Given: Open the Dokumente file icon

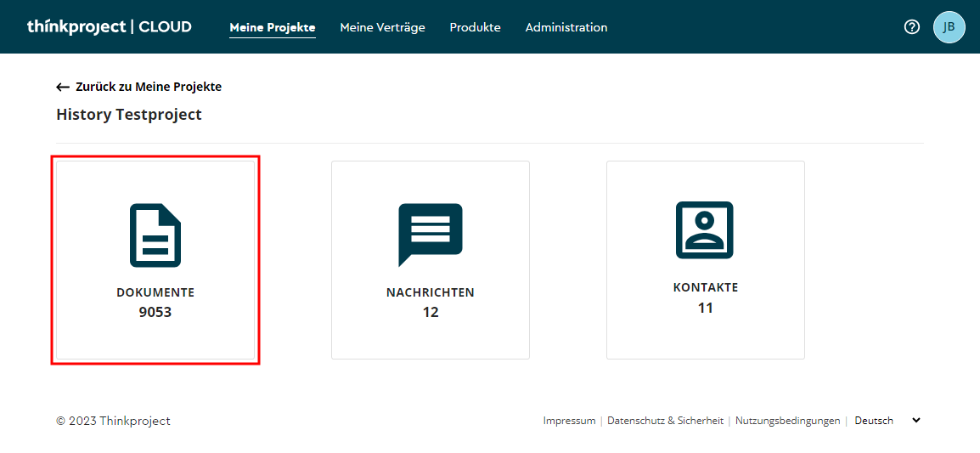Looking at the screenshot, I should (155, 235).
